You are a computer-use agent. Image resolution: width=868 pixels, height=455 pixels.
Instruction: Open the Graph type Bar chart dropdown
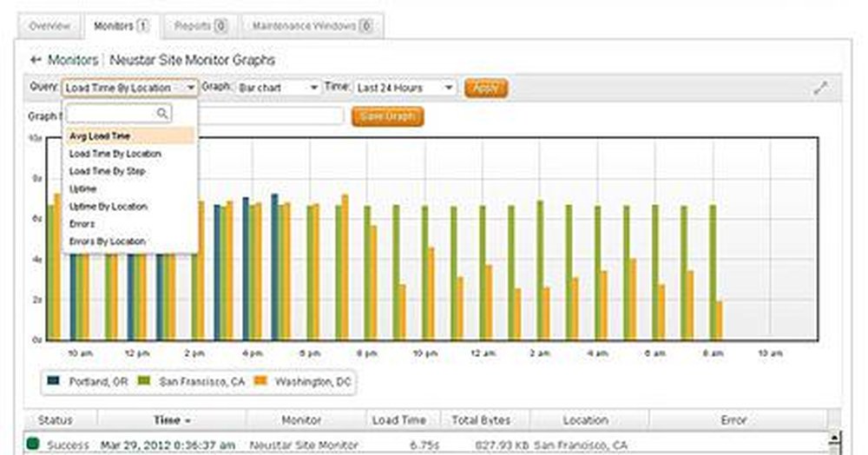278,88
